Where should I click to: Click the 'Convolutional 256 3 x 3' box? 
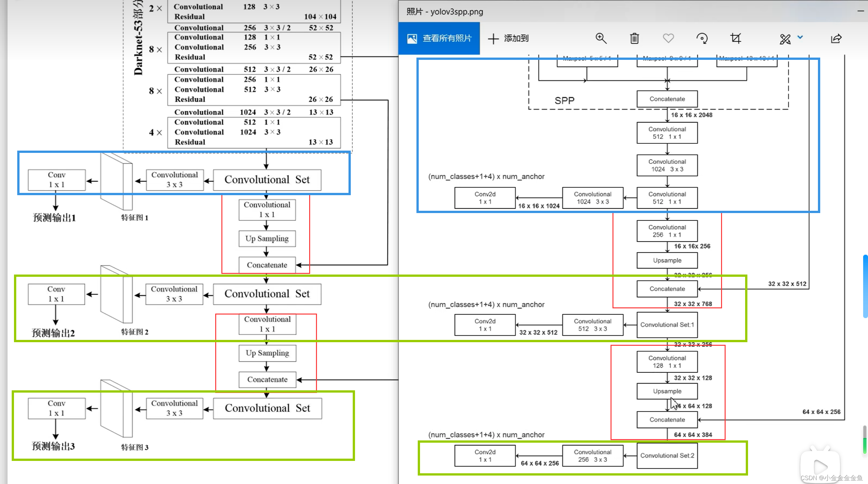point(593,456)
